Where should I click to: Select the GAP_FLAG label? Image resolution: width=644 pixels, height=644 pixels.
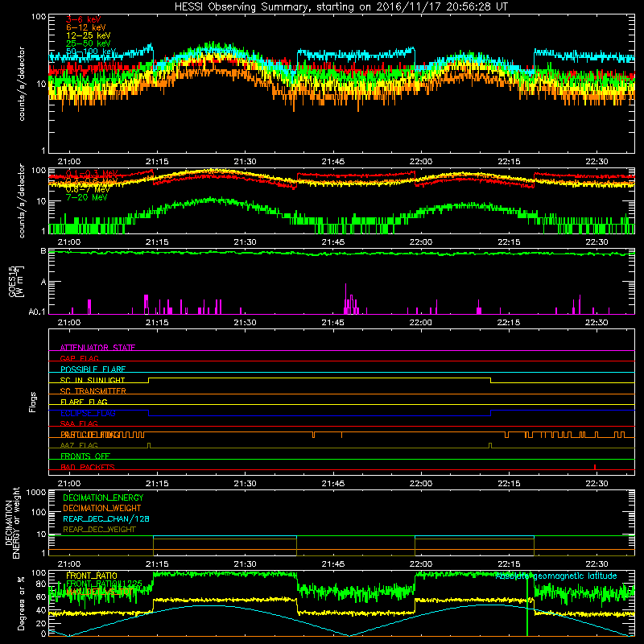(x=79, y=358)
